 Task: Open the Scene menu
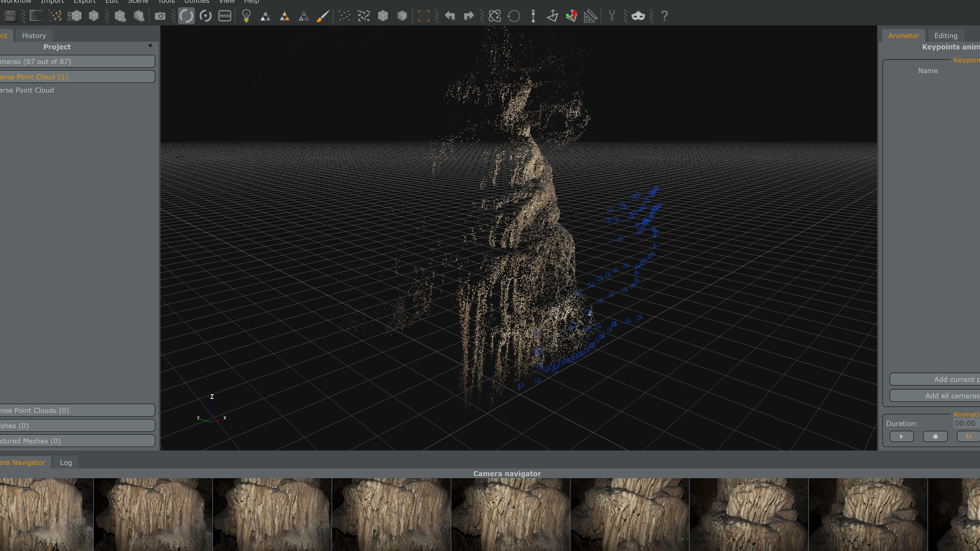tap(138, 2)
